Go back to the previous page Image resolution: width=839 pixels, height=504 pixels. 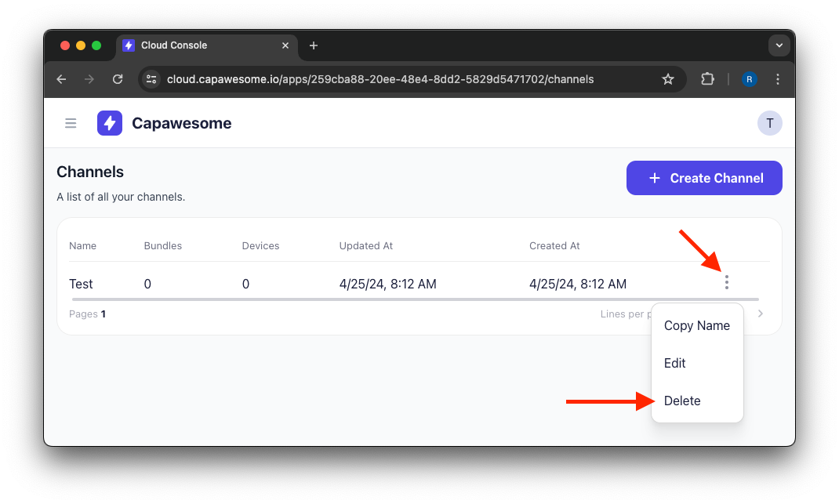coord(62,79)
